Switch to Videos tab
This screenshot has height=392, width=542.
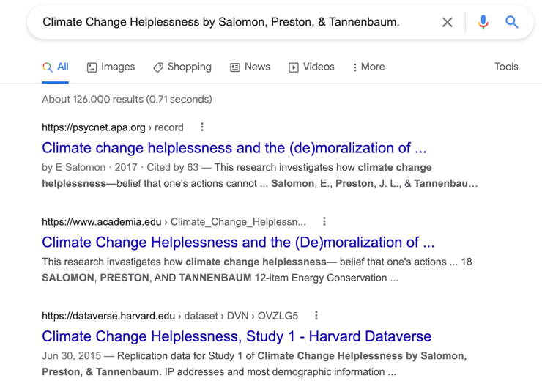(311, 67)
